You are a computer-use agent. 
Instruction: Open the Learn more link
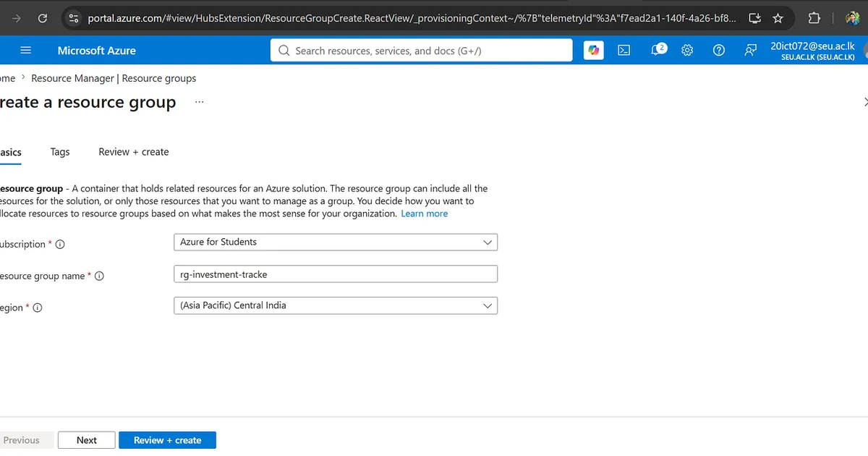pos(425,214)
